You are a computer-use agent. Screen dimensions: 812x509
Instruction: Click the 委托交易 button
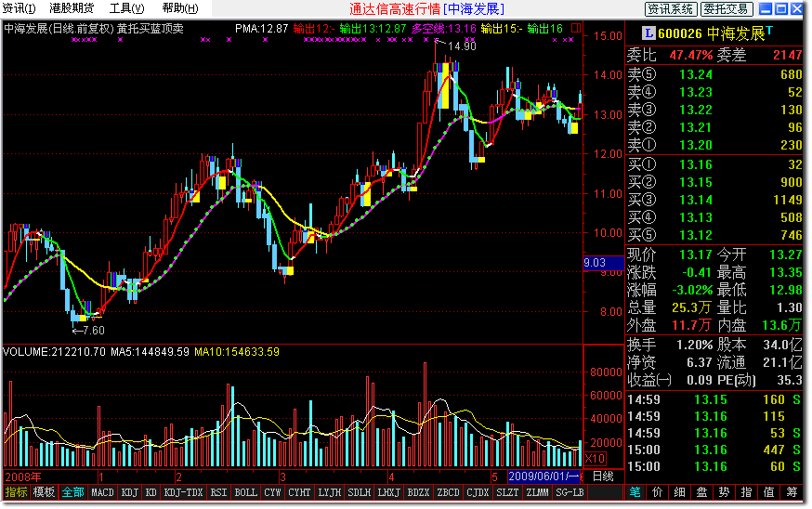[x=727, y=8]
